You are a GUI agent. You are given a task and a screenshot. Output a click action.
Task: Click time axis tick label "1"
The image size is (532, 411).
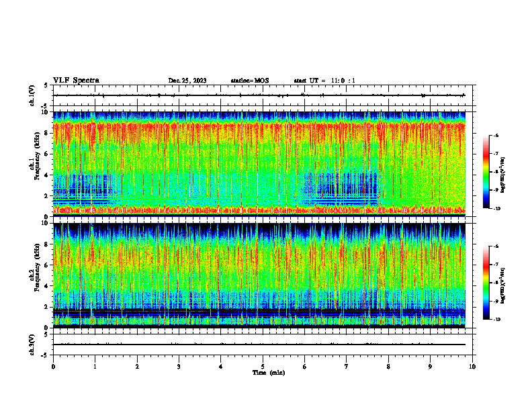(95, 367)
